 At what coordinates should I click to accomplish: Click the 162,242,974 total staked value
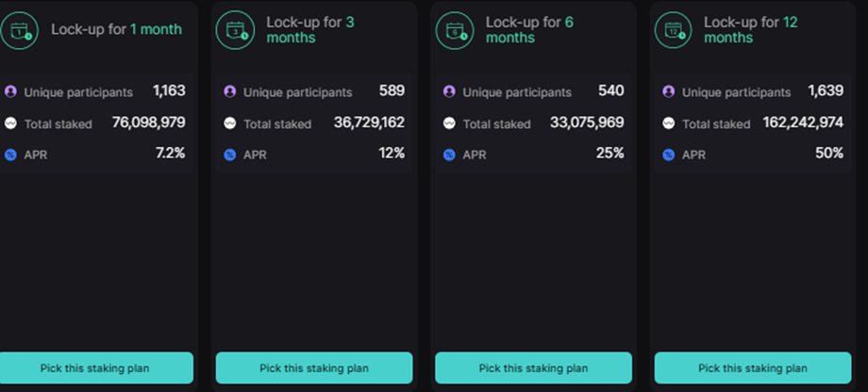click(799, 122)
